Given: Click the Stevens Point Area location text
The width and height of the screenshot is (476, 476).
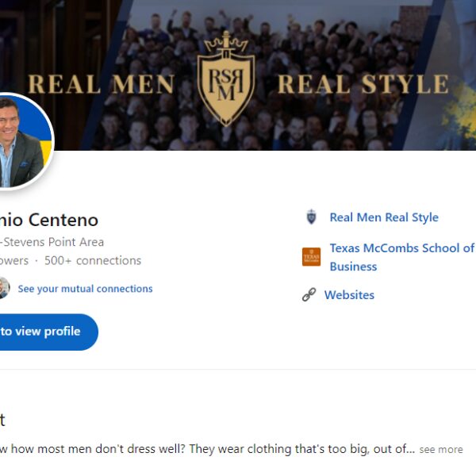Looking at the screenshot, I should (x=52, y=242).
